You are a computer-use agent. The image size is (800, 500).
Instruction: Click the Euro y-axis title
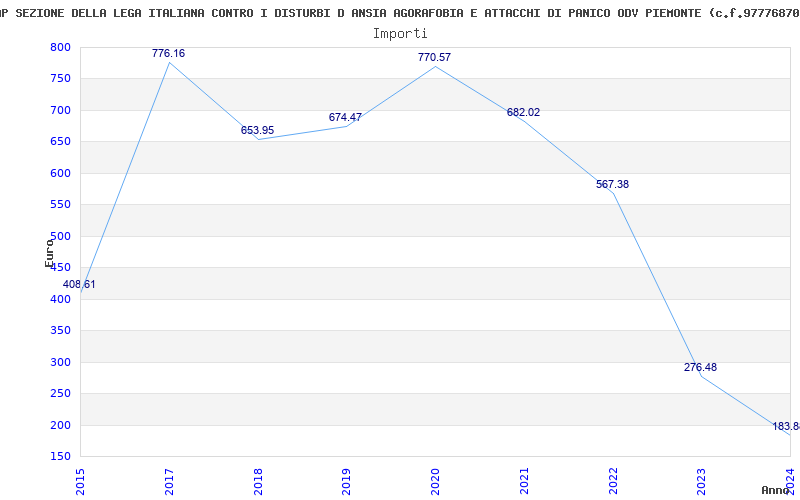tap(49, 253)
